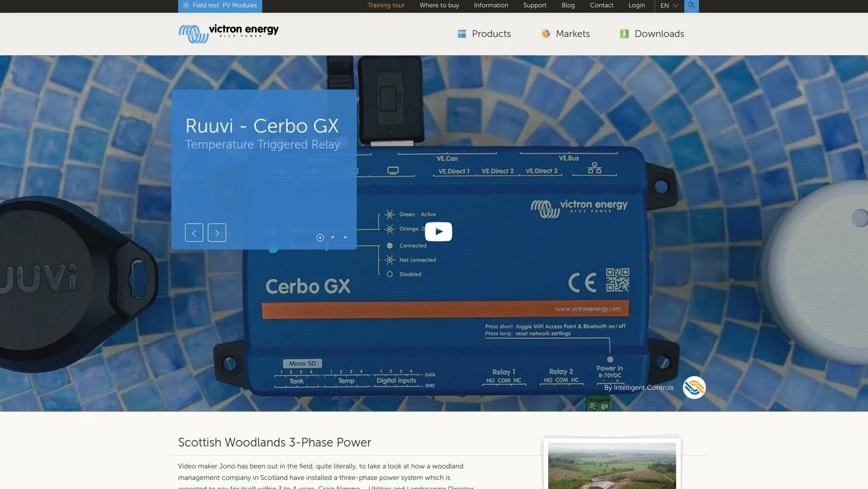Play the Ruuvi Cerbo GX video
Screen dimensions: 868x489
(439, 232)
